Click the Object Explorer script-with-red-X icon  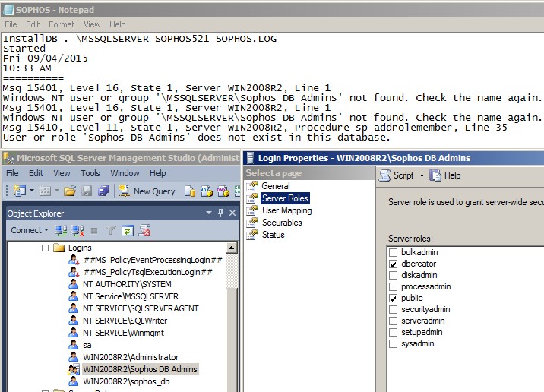pos(144,230)
